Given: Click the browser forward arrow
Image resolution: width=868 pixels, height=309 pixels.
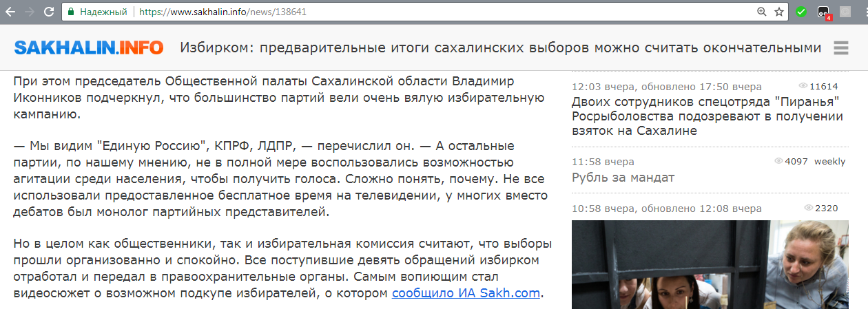Looking at the screenshot, I should [30, 12].
